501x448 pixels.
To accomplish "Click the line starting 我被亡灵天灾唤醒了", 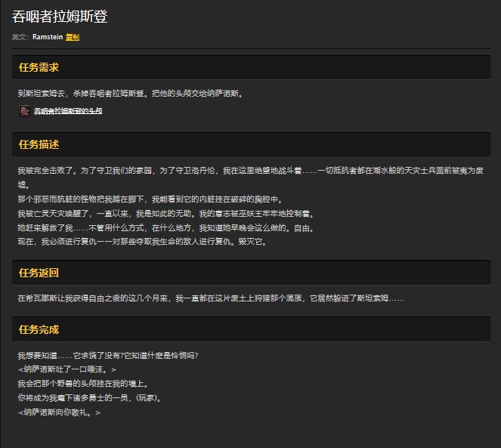I will tap(165, 214).
